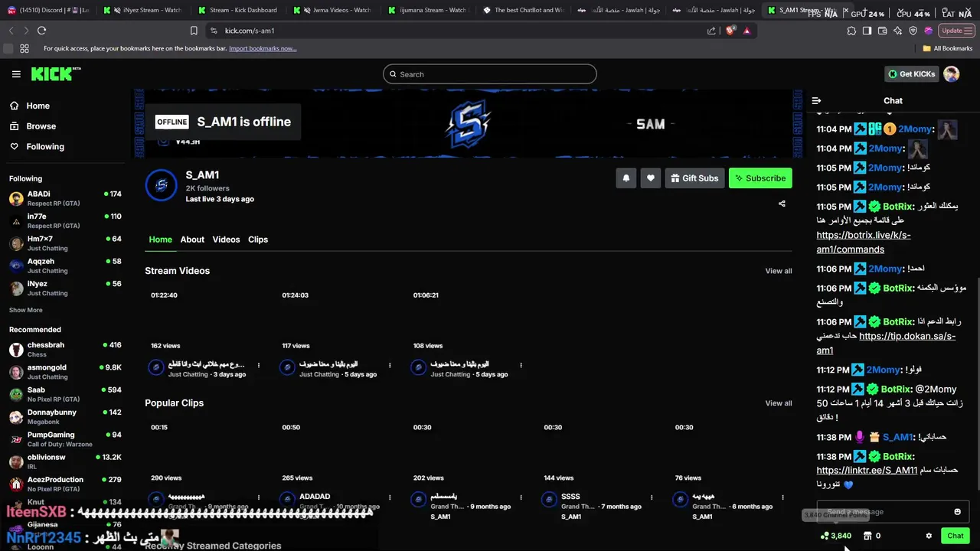This screenshot has height=551, width=980.
Task: Click the address bar URL kick.com/s-am1
Action: 250,31
